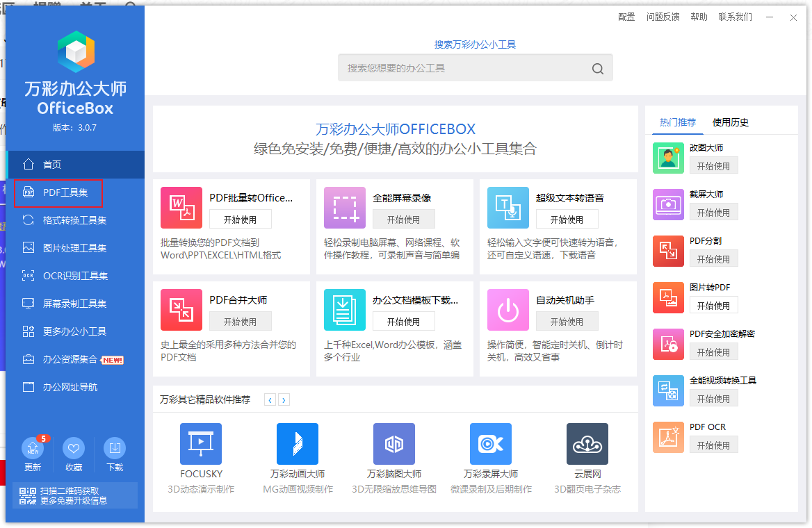Click the PDF安全加密解密 lock icon
Viewport: 812px width, 528px height.
pos(668,344)
